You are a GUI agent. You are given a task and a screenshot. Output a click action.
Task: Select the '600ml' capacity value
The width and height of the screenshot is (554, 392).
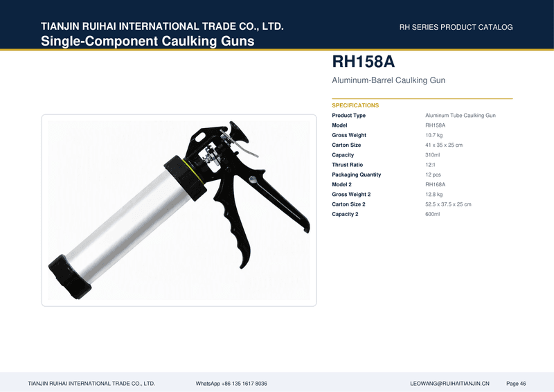pos(432,214)
